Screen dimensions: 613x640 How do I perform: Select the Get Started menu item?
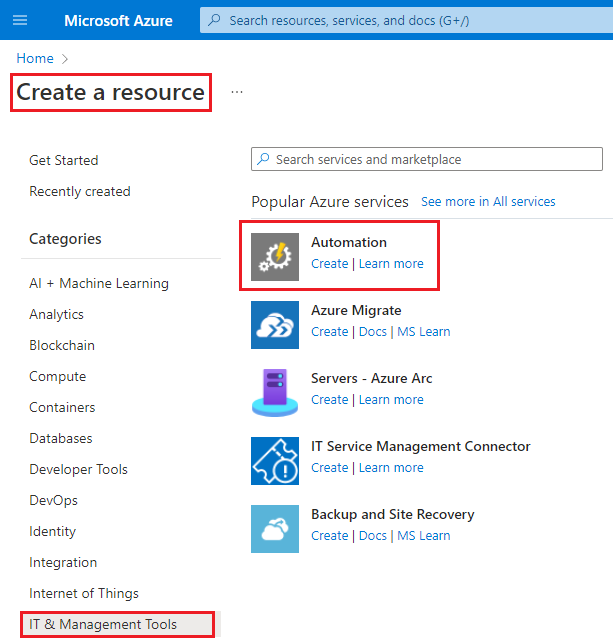64,160
